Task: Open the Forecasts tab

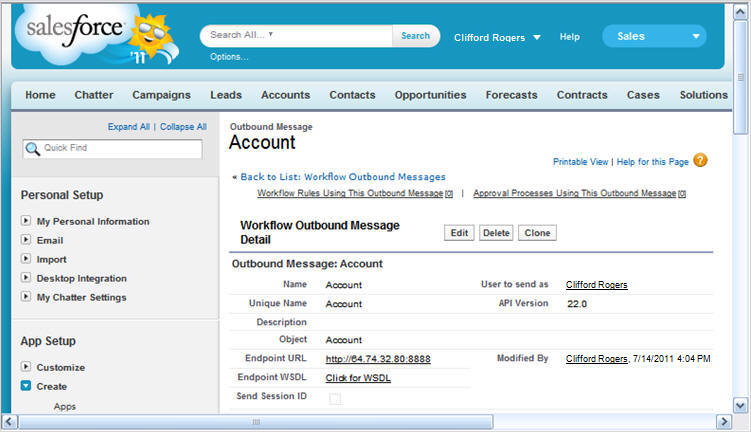Action: click(512, 95)
